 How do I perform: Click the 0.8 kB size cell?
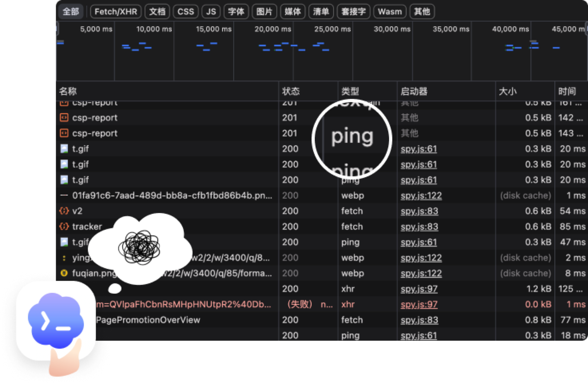click(x=538, y=320)
